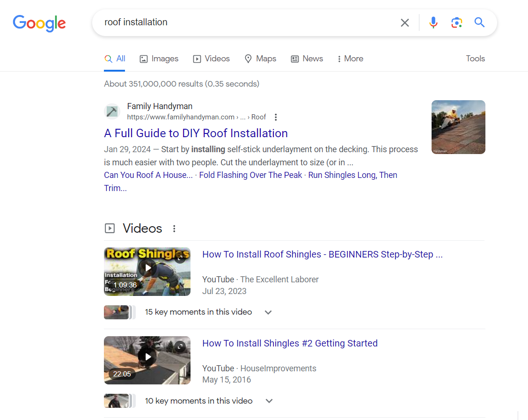This screenshot has height=420, width=528.
Task: Expand preview icon on 22:05 video thumbnail
Action: tap(180, 346)
